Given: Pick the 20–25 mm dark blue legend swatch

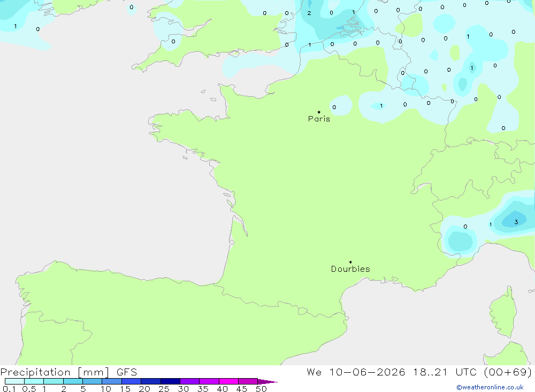Looking at the screenshot, I should [150, 381].
